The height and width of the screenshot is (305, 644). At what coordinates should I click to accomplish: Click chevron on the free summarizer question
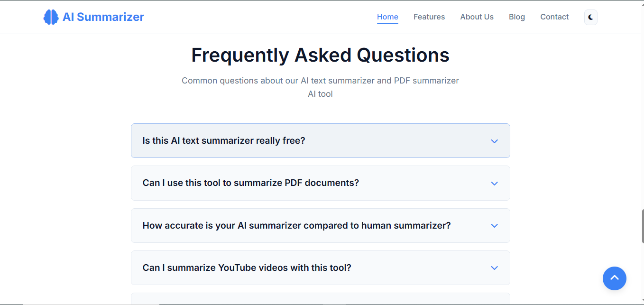click(x=494, y=141)
